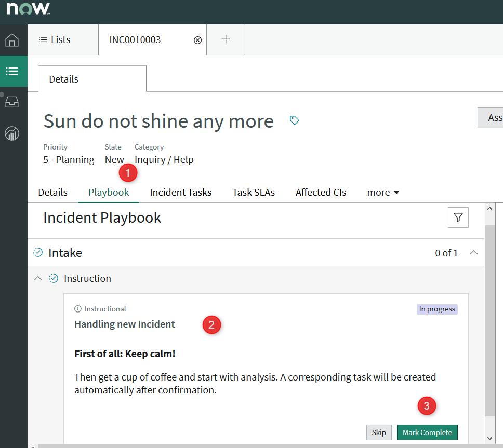Image resolution: width=503 pixels, height=448 pixels.
Task: Collapse the Instruction section
Action: pyautogui.click(x=37, y=278)
